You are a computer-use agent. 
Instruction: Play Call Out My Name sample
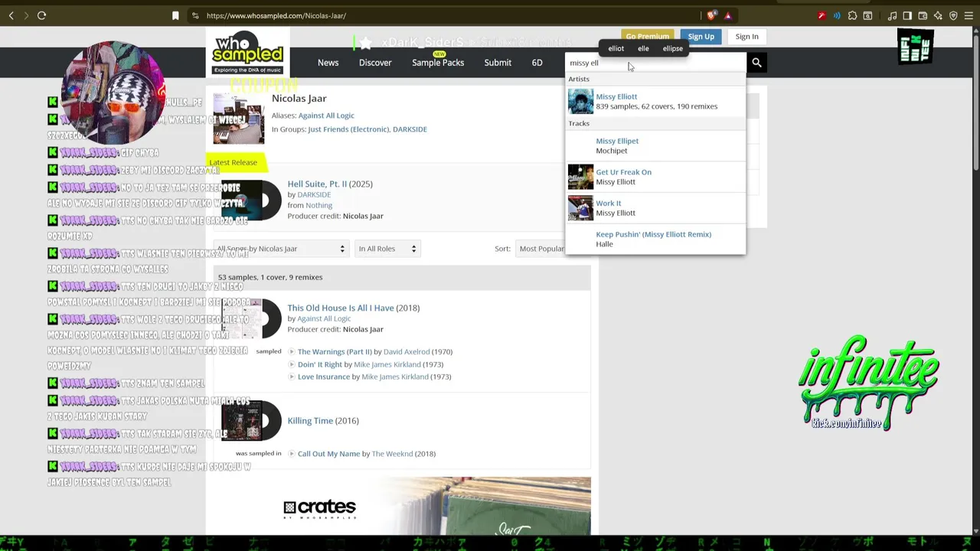click(292, 454)
